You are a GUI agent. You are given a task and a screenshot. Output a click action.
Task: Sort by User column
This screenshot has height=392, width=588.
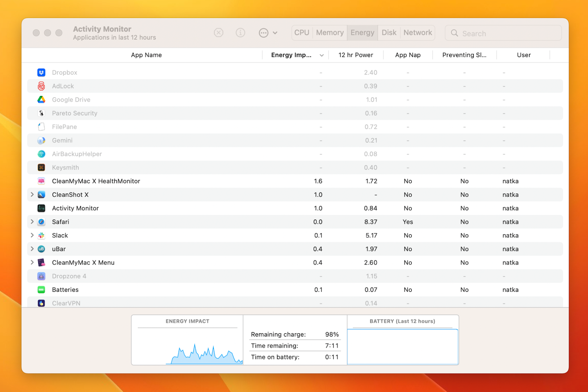tap(524, 55)
